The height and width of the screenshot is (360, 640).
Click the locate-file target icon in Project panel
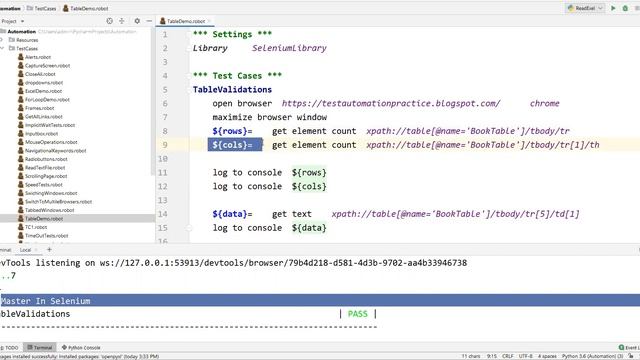click(109, 21)
